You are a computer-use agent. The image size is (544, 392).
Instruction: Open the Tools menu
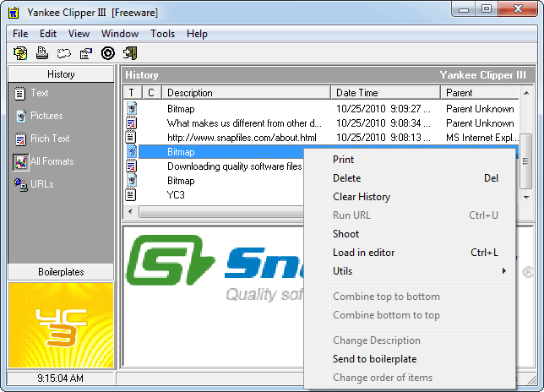(162, 34)
